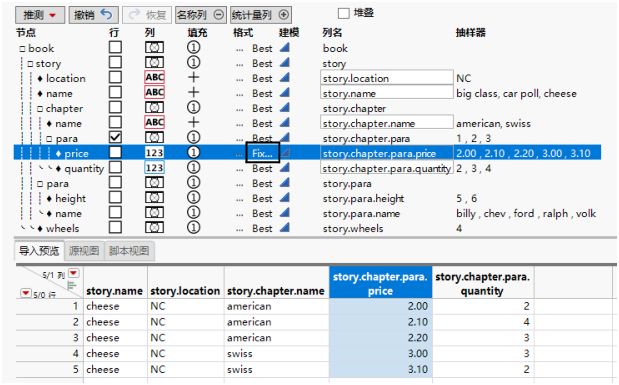This screenshot has height=385, width=619.
Task: Edit the story.chapter.name column name field
Action: coord(387,123)
